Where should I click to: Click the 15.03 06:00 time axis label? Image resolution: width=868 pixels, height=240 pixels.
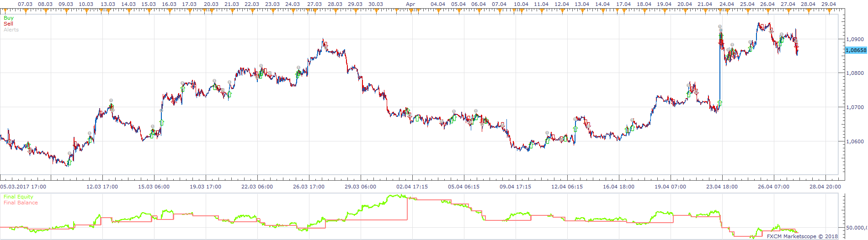tap(154, 187)
